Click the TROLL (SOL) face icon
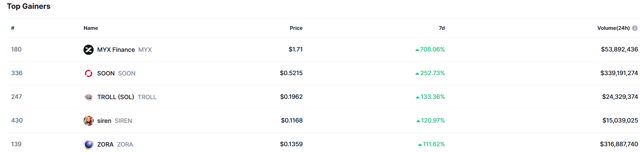644x153 pixels. [89, 97]
